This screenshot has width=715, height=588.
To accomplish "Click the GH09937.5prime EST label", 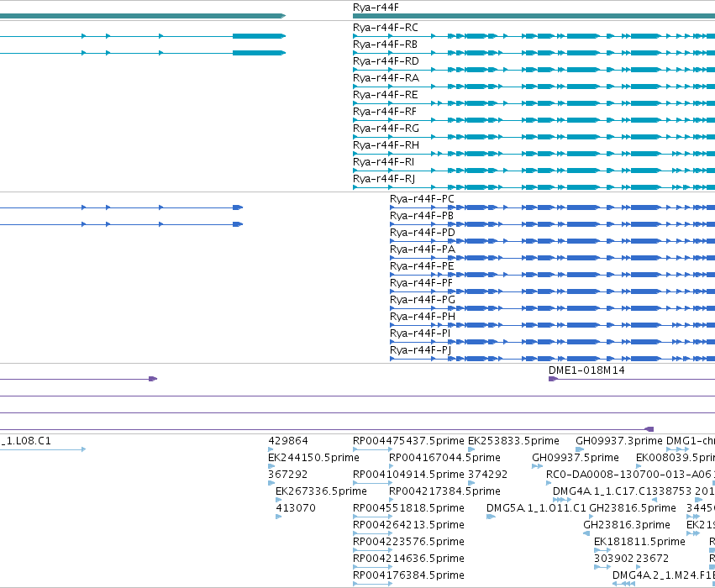I will [x=576, y=458].
